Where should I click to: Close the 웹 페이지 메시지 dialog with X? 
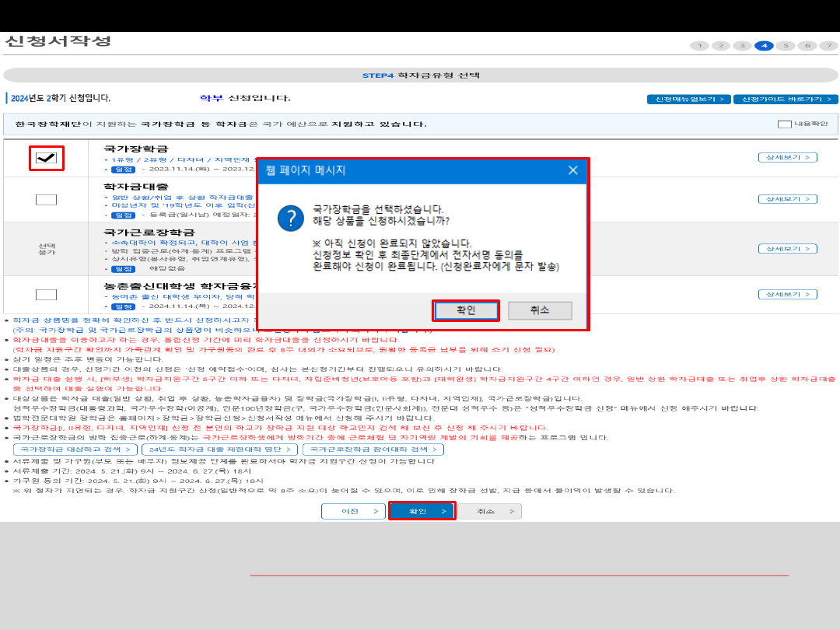click(572, 170)
